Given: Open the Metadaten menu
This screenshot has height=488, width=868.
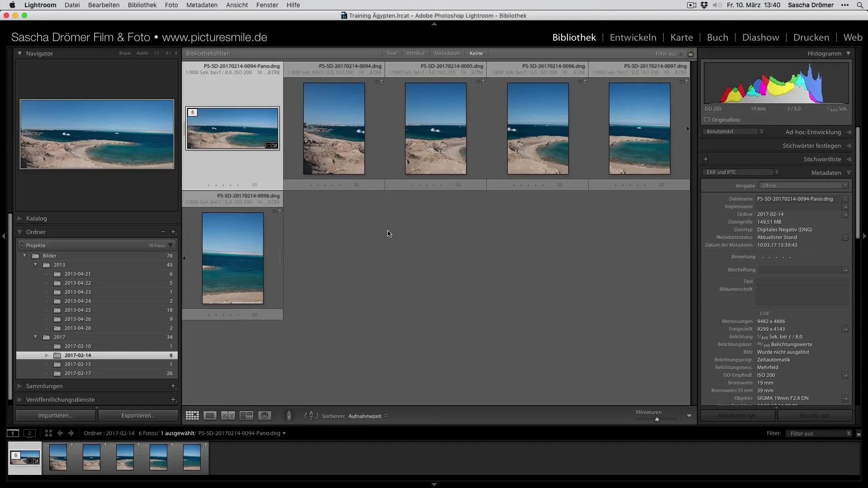Looking at the screenshot, I should [x=202, y=5].
